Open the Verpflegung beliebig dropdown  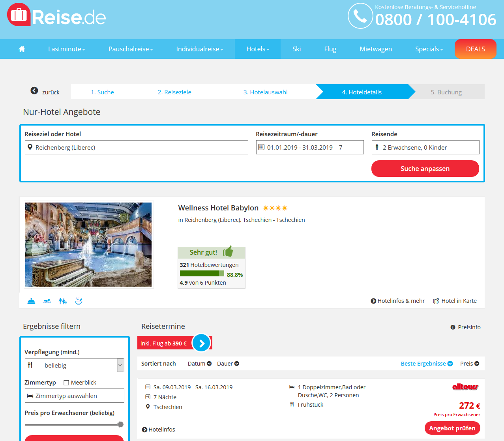point(75,365)
